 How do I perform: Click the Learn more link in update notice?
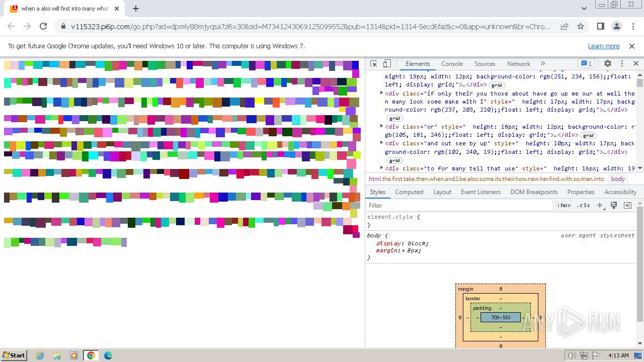tap(604, 46)
